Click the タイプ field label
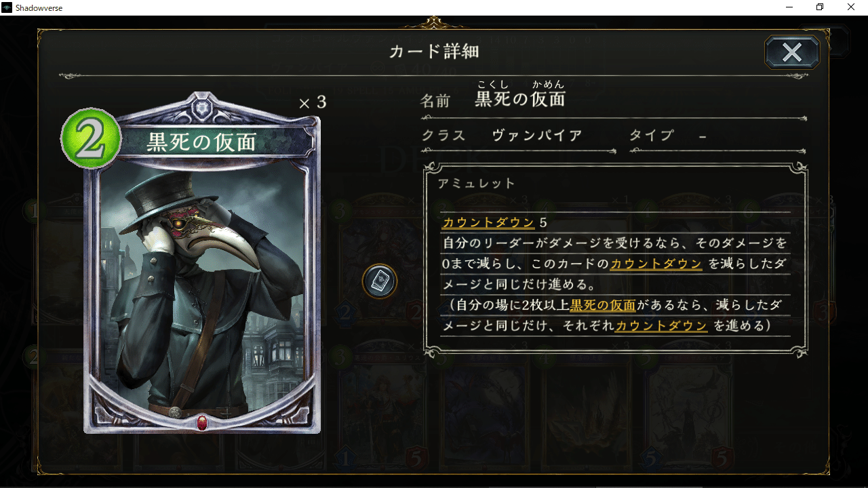The image size is (868, 488). [651, 135]
